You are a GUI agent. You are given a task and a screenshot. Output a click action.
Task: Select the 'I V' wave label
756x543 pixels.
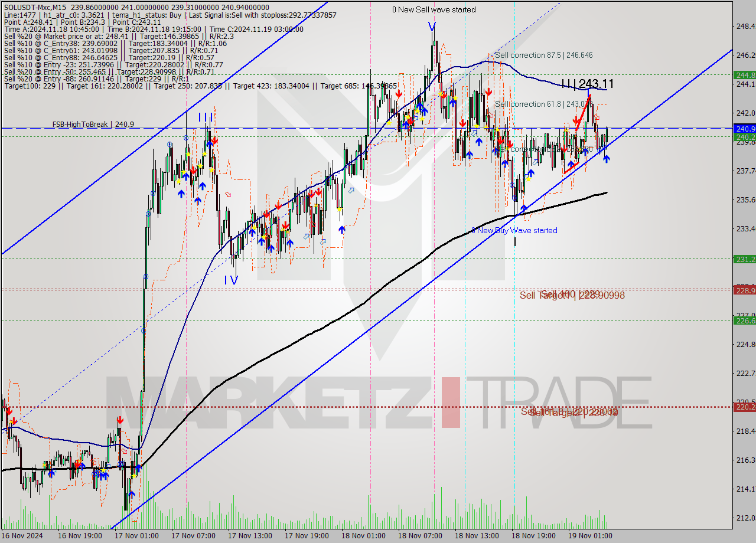point(231,280)
